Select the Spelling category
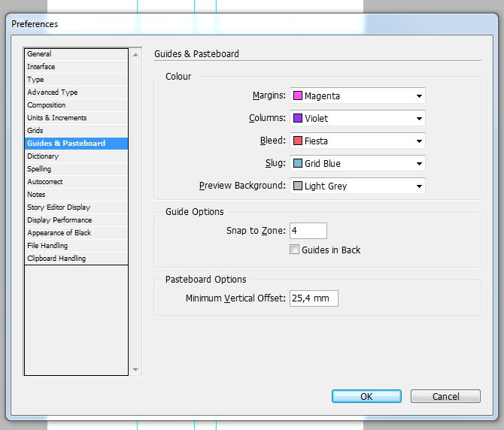Screen dimensions: 504x430 (76, 169)
